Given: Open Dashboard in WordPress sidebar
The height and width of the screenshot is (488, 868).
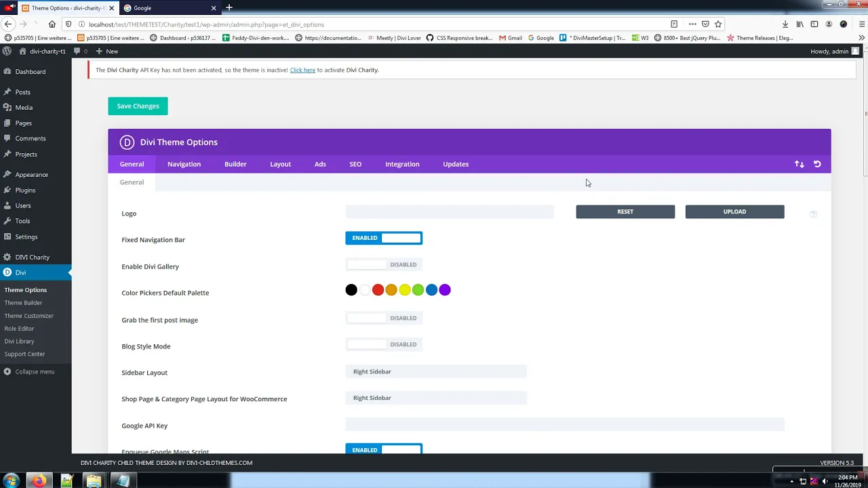Looking at the screenshot, I should [31, 71].
